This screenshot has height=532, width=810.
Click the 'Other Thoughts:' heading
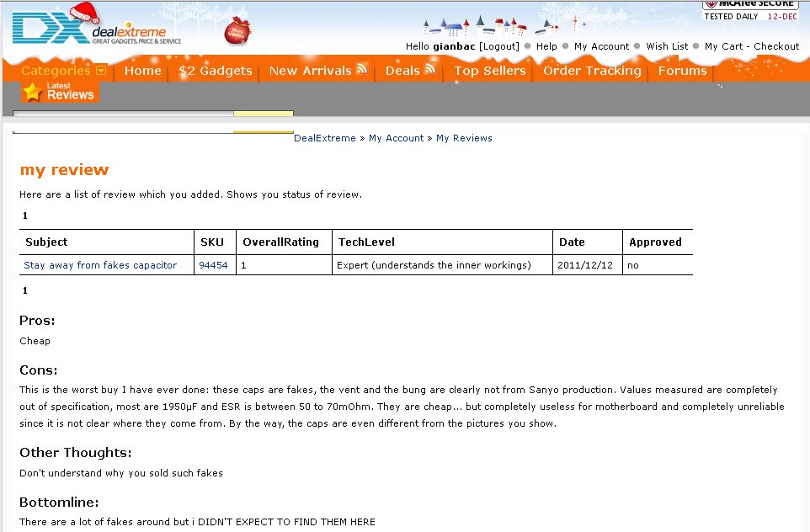(x=76, y=453)
